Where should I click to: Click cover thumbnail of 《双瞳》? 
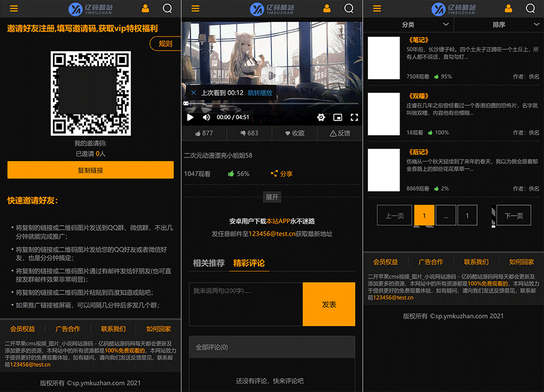pyautogui.click(x=384, y=114)
